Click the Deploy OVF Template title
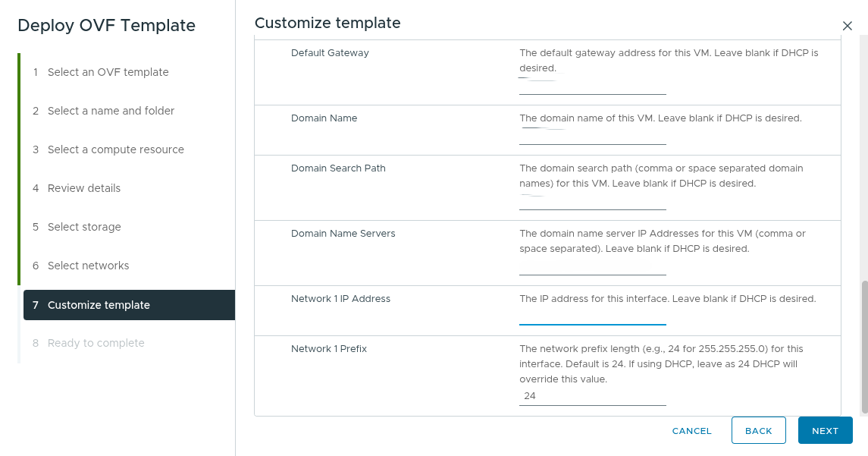Image resolution: width=868 pixels, height=456 pixels. (x=106, y=25)
